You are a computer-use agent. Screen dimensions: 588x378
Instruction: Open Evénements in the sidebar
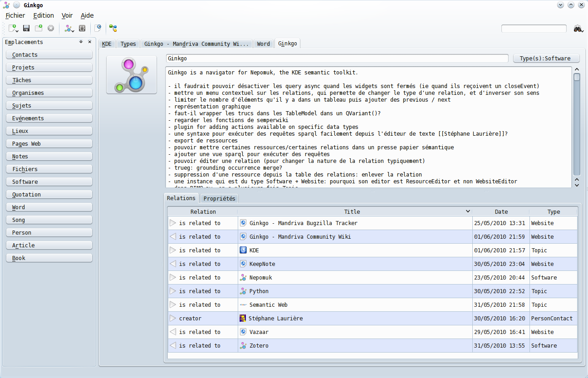coord(49,118)
